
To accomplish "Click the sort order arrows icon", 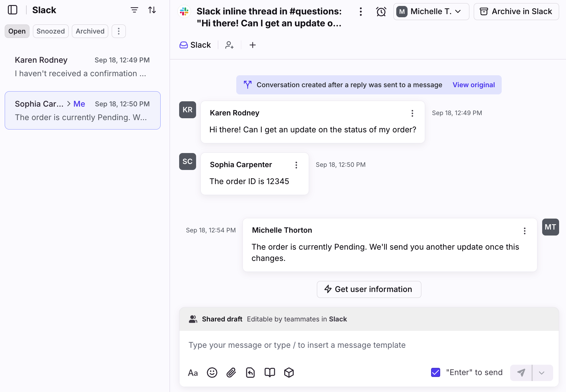I will click(x=152, y=10).
